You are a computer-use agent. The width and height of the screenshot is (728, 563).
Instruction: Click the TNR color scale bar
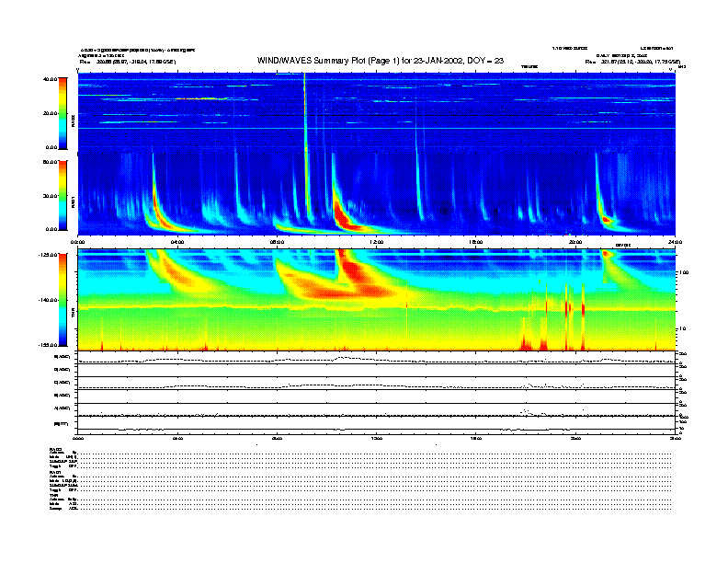point(63,300)
